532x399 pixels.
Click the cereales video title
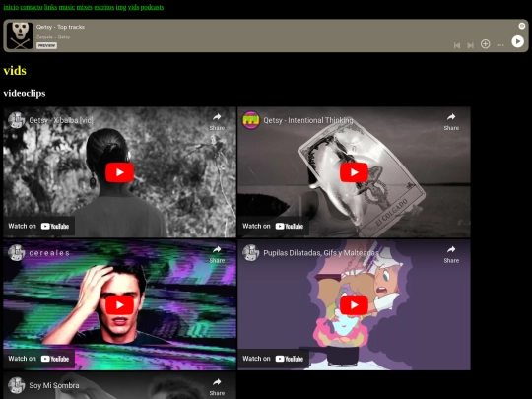[49, 253]
